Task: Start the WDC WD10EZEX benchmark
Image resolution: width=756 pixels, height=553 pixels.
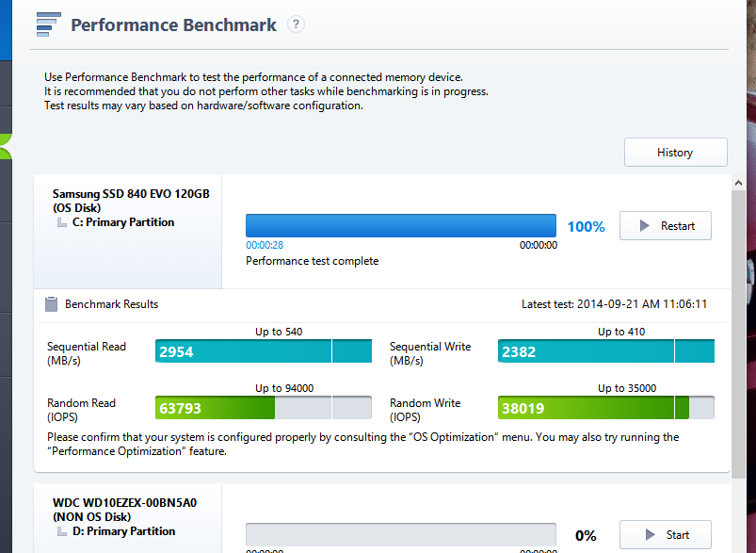Action: (x=666, y=535)
